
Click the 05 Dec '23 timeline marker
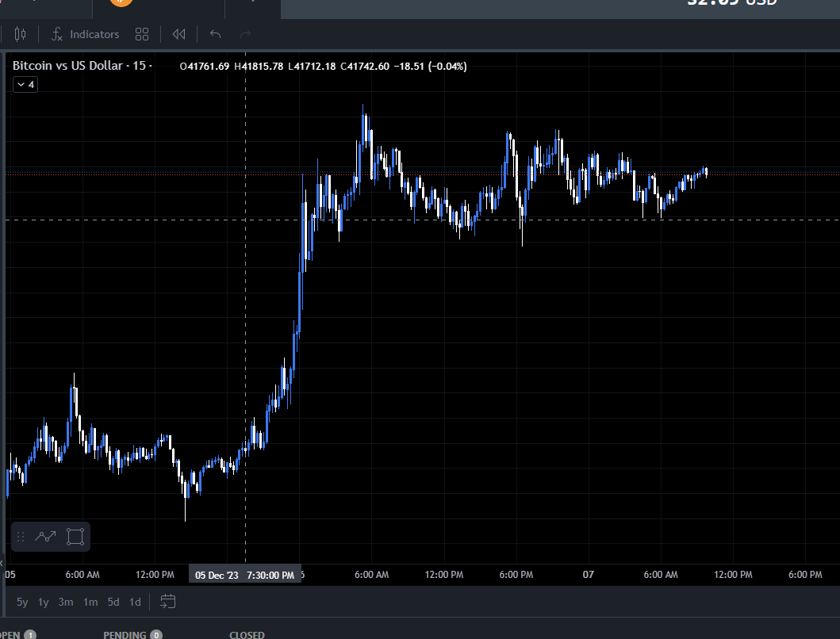[x=244, y=574]
